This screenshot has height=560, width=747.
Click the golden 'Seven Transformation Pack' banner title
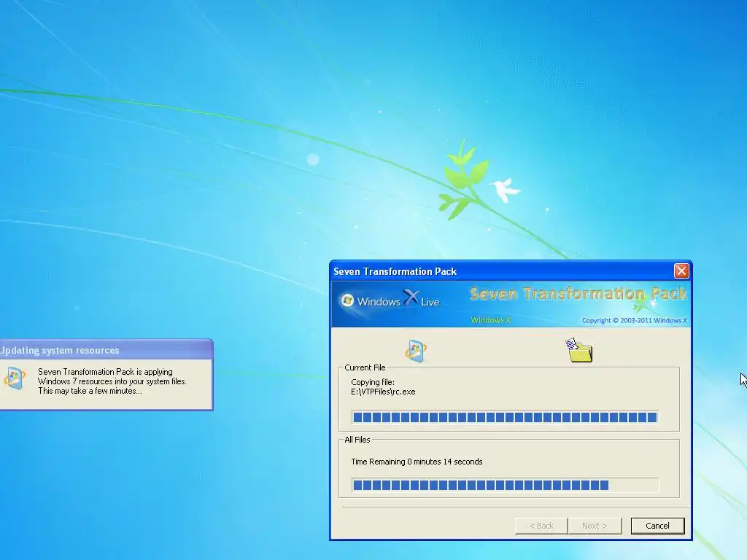coord(578,294)
